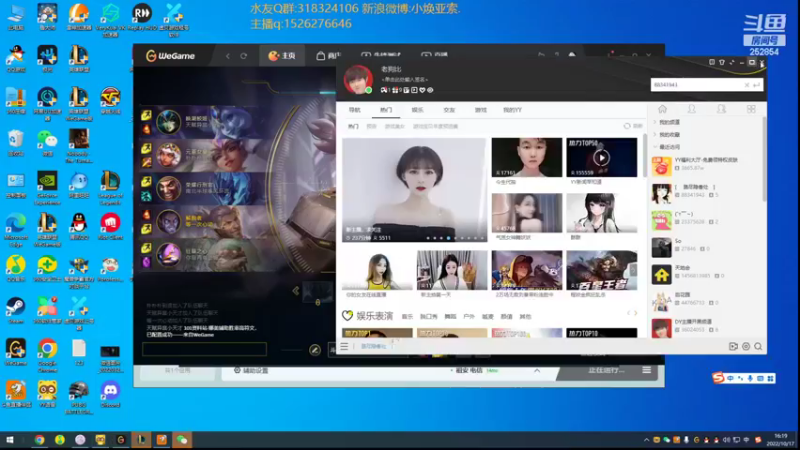Collapse the League side panel arrows
800x450 pixels.
[295, 291]
